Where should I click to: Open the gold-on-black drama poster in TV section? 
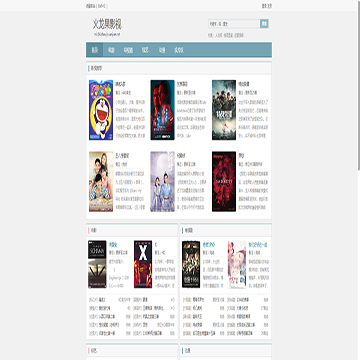click(191, 264)
